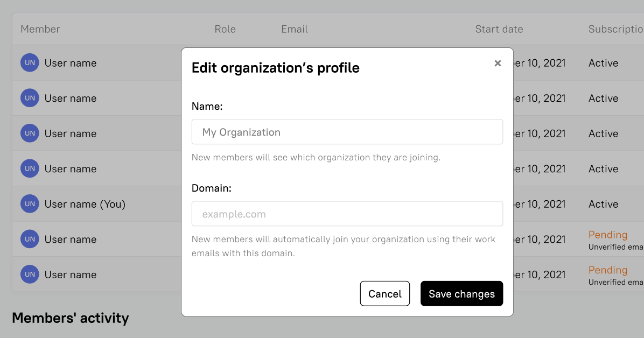Click the Name input field

point(347,132)
